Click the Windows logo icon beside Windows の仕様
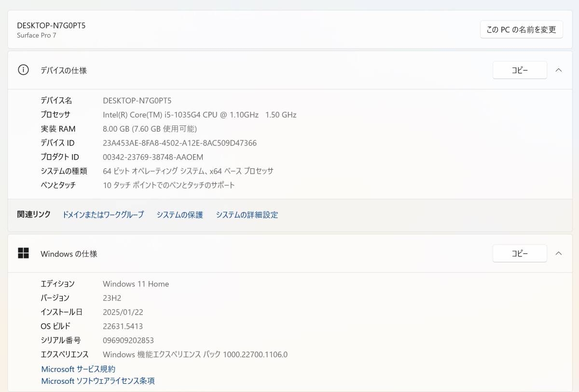 [x=23, y=253]
